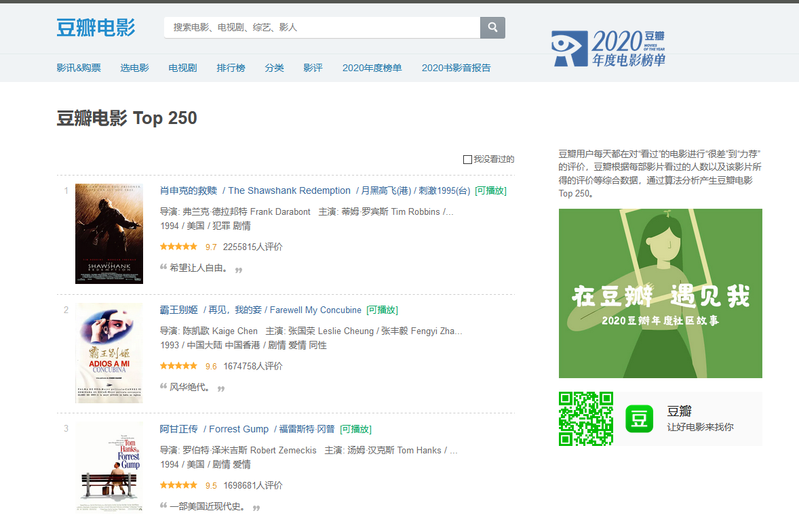Click the text 1994 / 美国 / 犯罪 剧情
799x532 pixels.
coord(206,226)
